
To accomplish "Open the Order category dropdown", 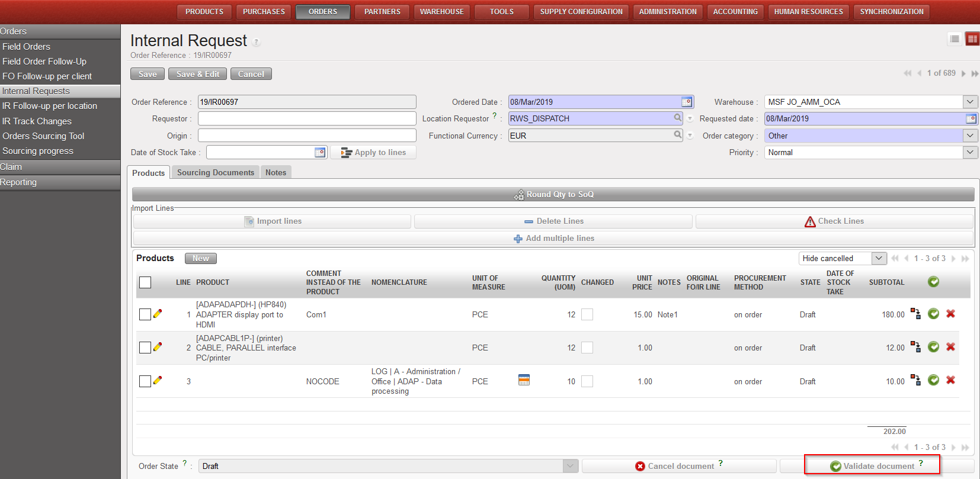I will point(970,136).
